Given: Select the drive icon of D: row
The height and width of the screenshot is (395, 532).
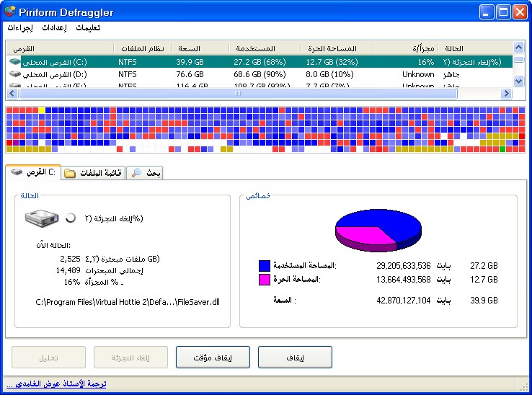Looking at the screenshot, I should pos(15,74).
